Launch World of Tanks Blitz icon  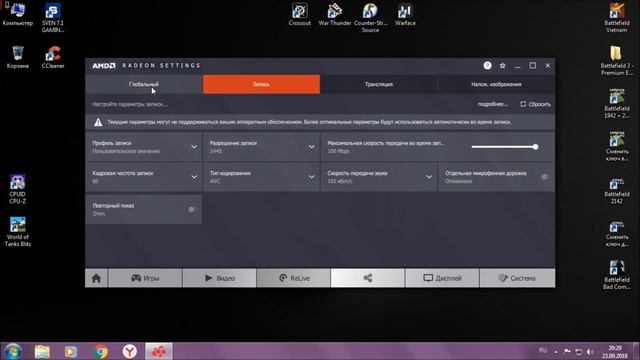click(x=18, y=231)
